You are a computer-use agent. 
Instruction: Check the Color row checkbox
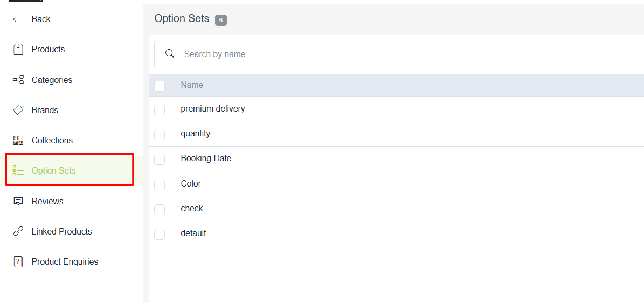tap(160, 184)
